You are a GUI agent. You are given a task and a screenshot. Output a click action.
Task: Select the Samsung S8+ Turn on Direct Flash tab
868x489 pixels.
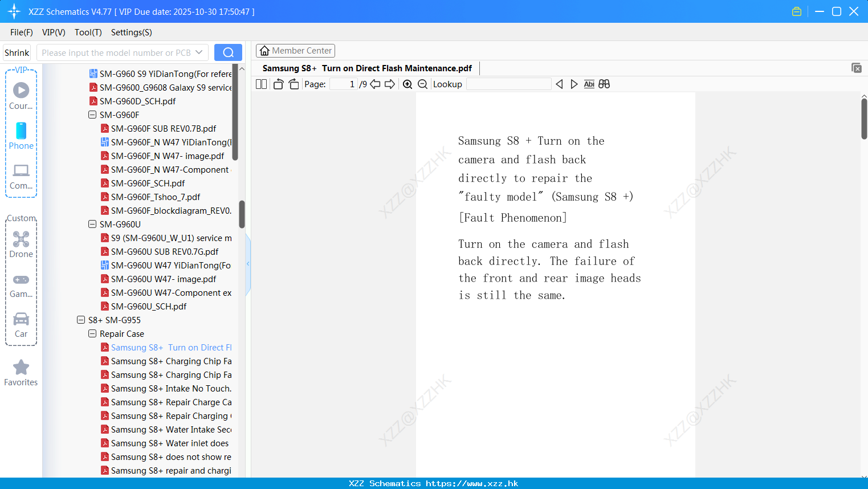[x=367, y=68]
